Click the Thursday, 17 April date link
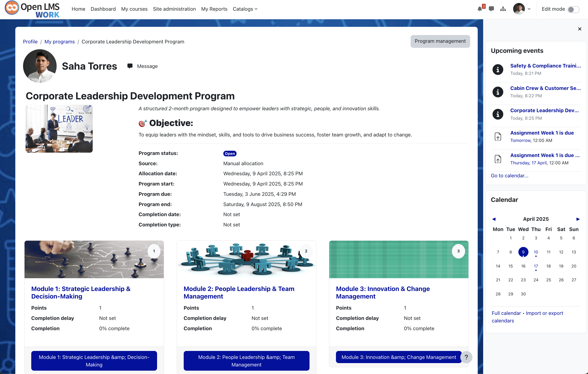The height and width of the screenshot is (374, 588). pos(528,163)
